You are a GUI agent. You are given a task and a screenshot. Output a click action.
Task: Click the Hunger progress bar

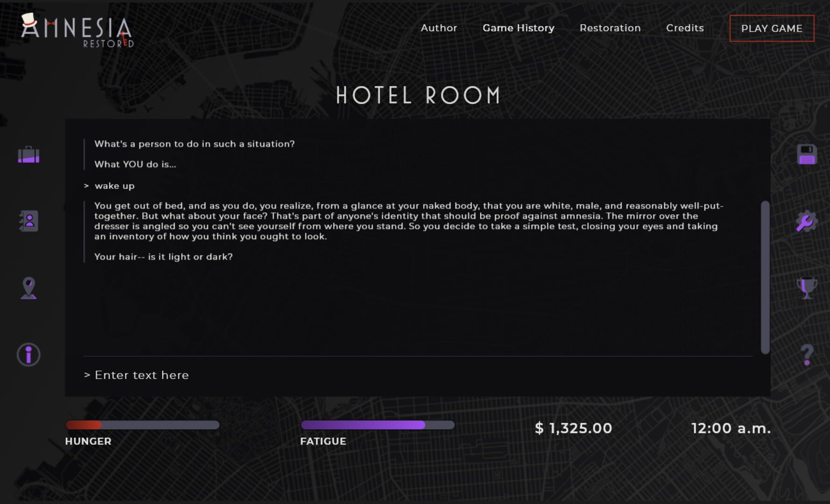click(x=142, y=425)
